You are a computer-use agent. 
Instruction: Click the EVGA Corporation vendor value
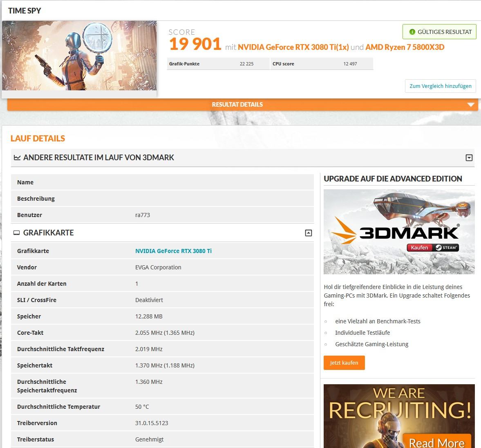click(158, 267)
